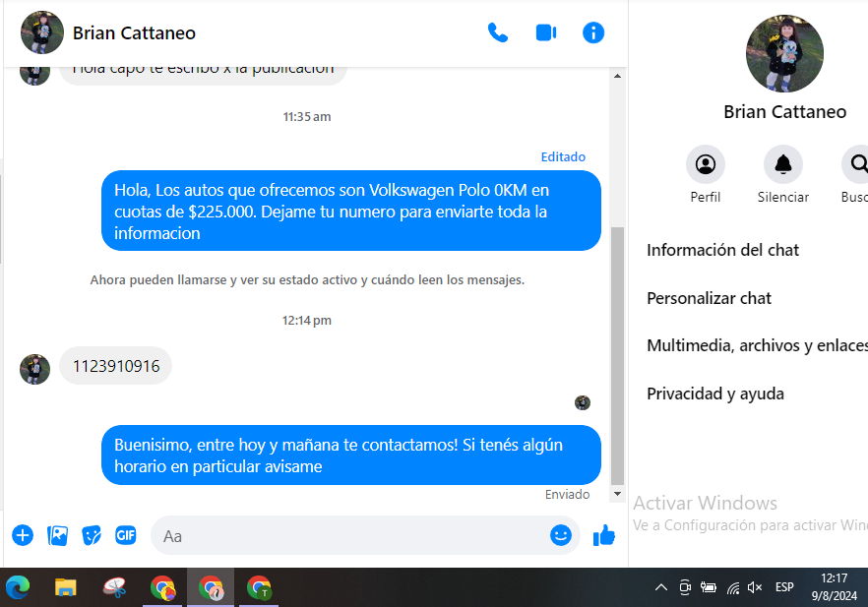This screenshot has height=607, width=868.
Task: Send a thumbs-up like
Action: coord(604,535)
